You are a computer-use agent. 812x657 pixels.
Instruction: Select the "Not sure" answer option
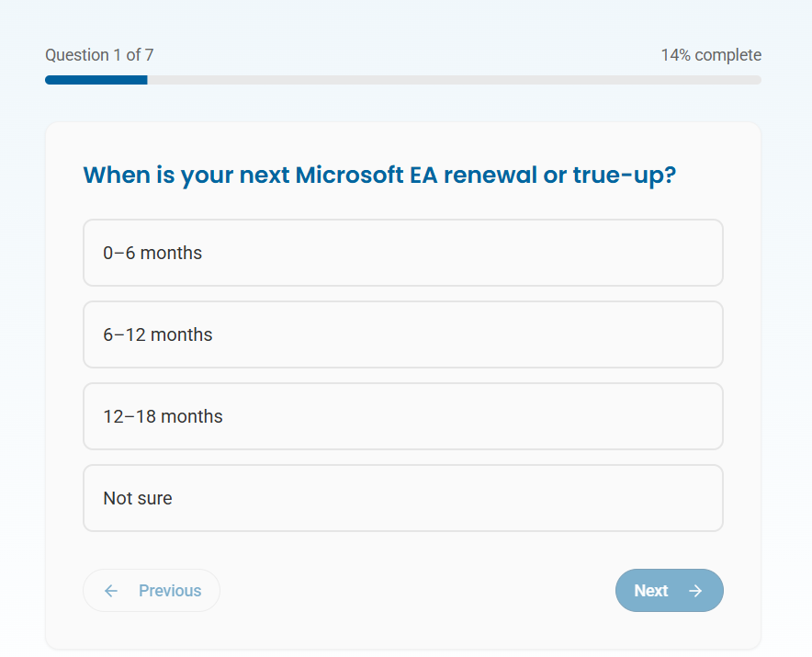(402, 498)
